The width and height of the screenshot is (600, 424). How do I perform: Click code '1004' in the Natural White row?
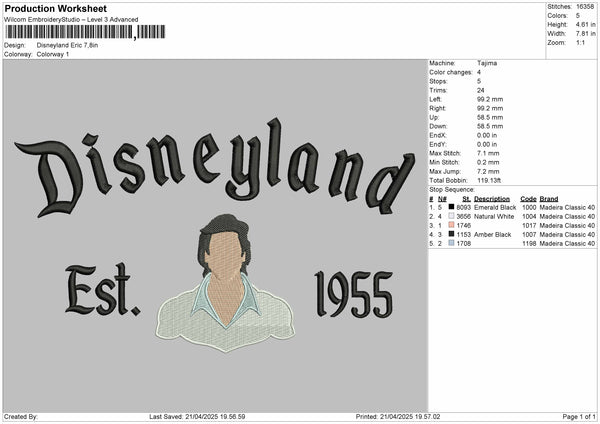coord(529,216)
